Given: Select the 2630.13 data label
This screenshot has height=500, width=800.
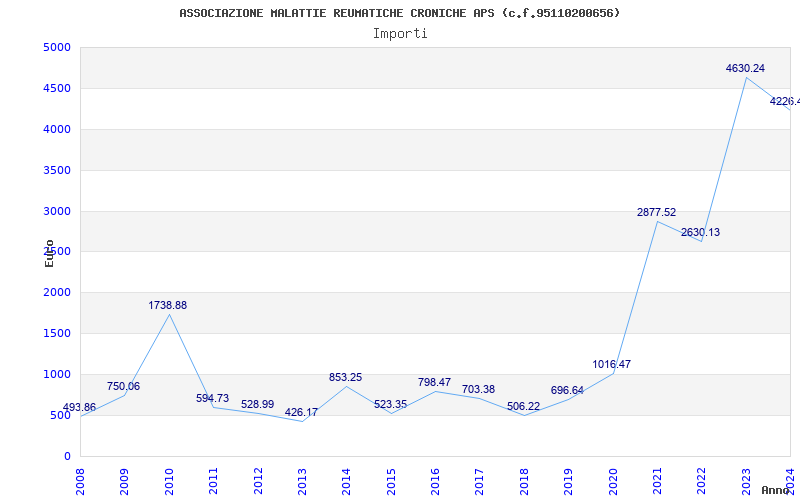Looking at the screenshot, I should coord(700,232).
